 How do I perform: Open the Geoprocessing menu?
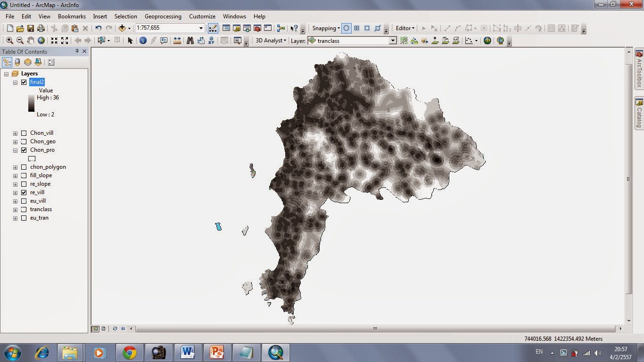pyautogui.click(x=163, y=16)
